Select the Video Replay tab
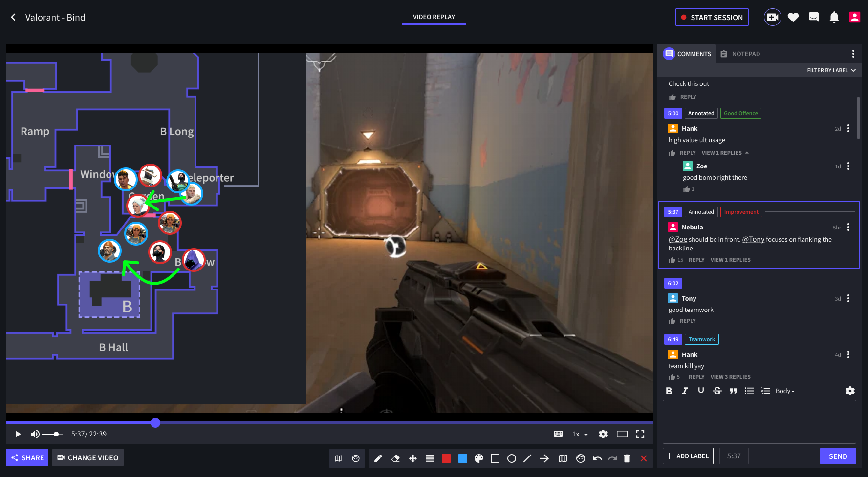The height and width of the screenshot is (477, 868). coord(434,17)
